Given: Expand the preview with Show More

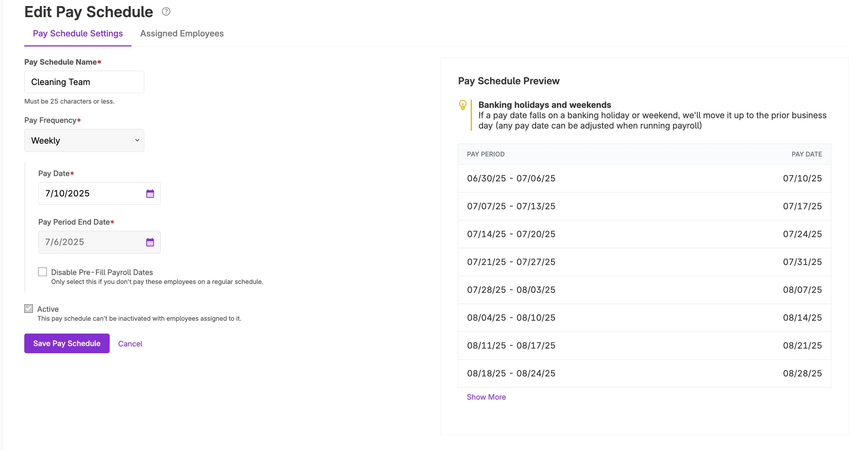Looking at the screenshot, I should [x=486, y=397].
